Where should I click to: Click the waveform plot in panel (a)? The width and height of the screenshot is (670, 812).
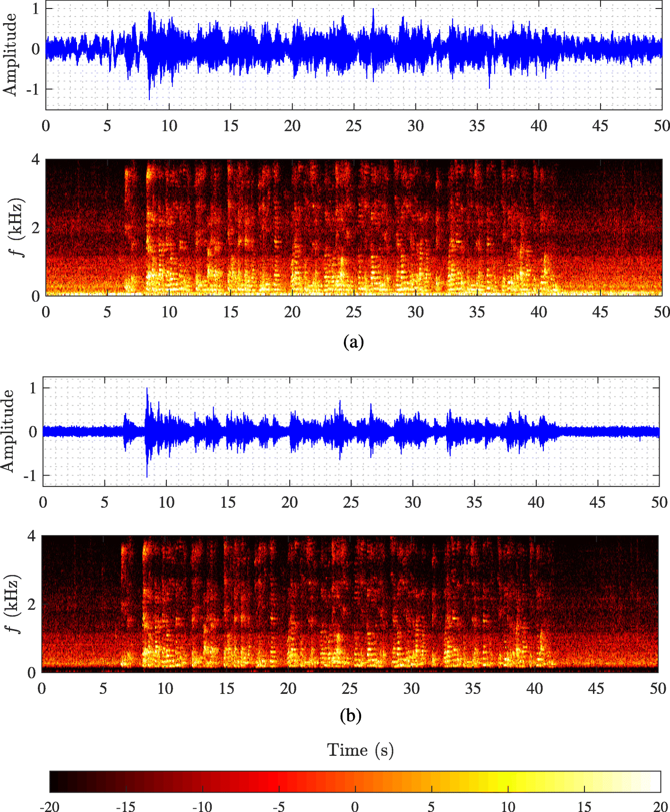[x=354, y=55]
